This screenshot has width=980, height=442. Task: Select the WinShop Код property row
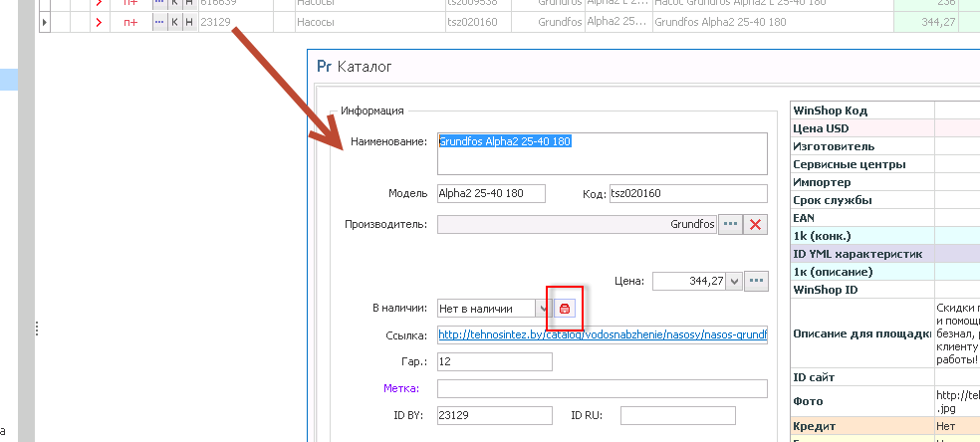coord(885,110)
